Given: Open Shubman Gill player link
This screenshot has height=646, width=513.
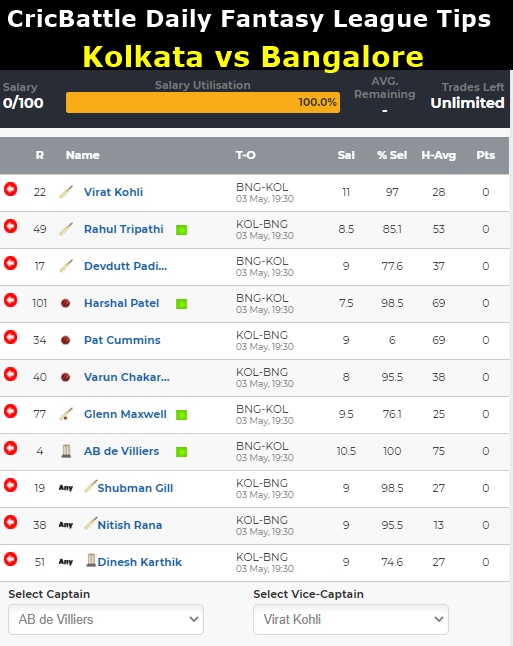Looking at the screenshot, I should point(135,488).
